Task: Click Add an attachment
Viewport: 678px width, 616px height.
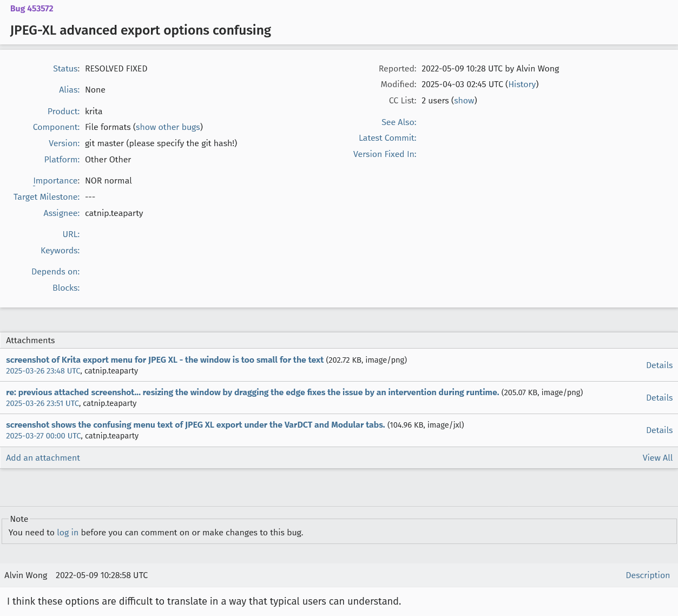Action: coord(43,458)
